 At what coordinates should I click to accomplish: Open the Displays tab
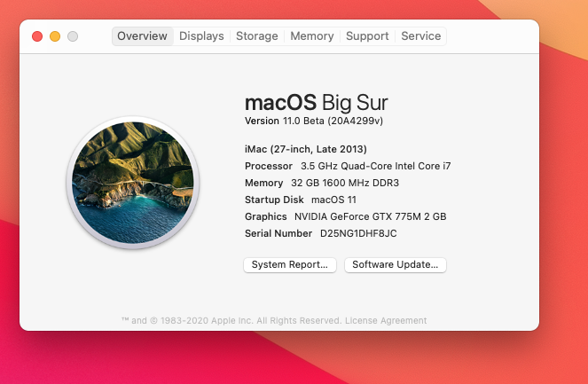(201, 36)
